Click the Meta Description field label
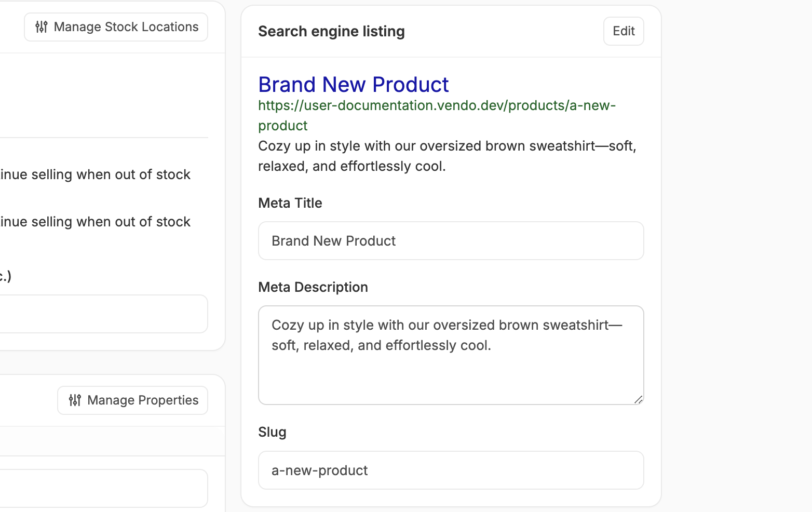812x512 pixels. pos(313,287)
